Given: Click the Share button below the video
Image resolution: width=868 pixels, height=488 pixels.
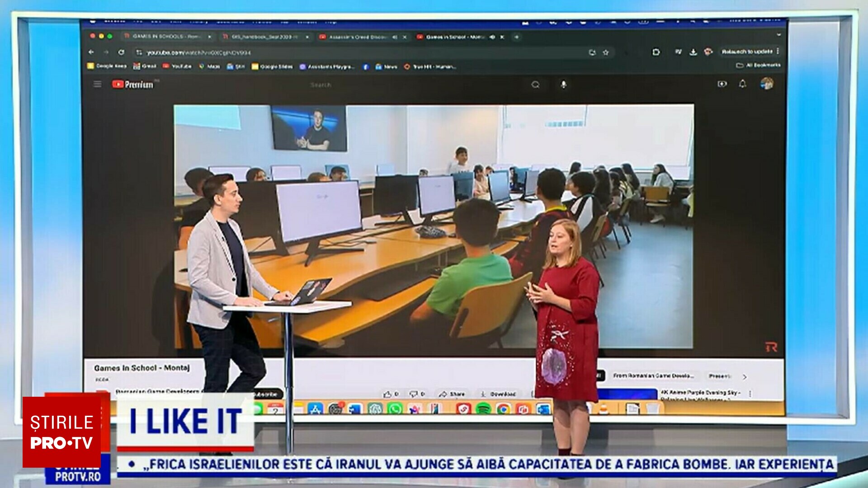Looking at the screenshot, I should pyautogui.click(x=452, y=394).
